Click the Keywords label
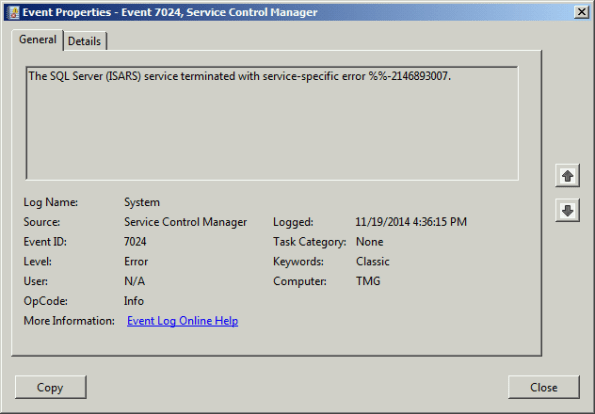 (x=298, y=261)
